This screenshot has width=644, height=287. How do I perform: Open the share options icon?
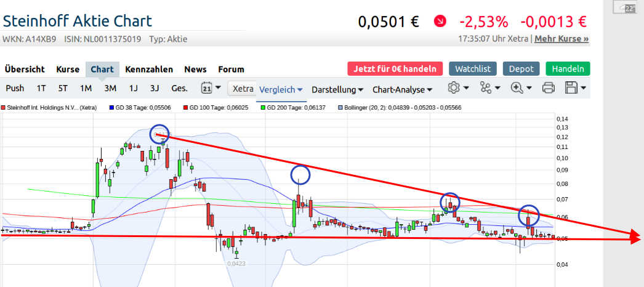489,87
